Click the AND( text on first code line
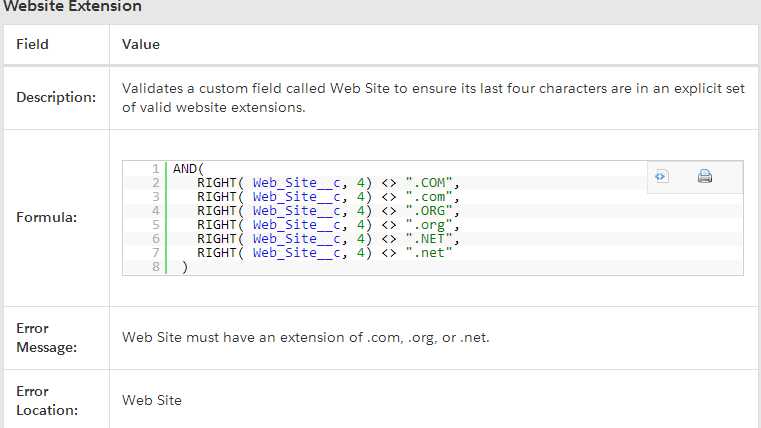 (x=188, y=169)
